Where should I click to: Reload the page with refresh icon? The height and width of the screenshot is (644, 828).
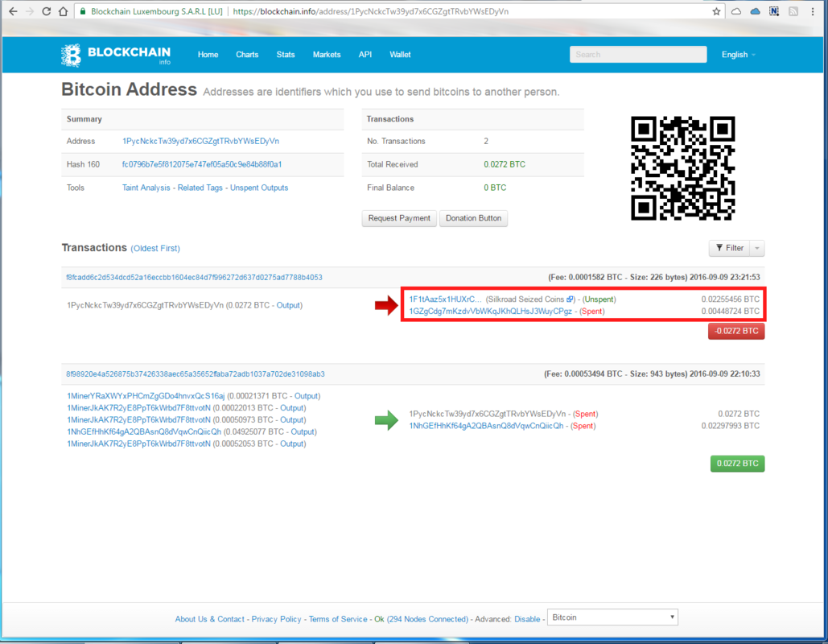(47, 11)
